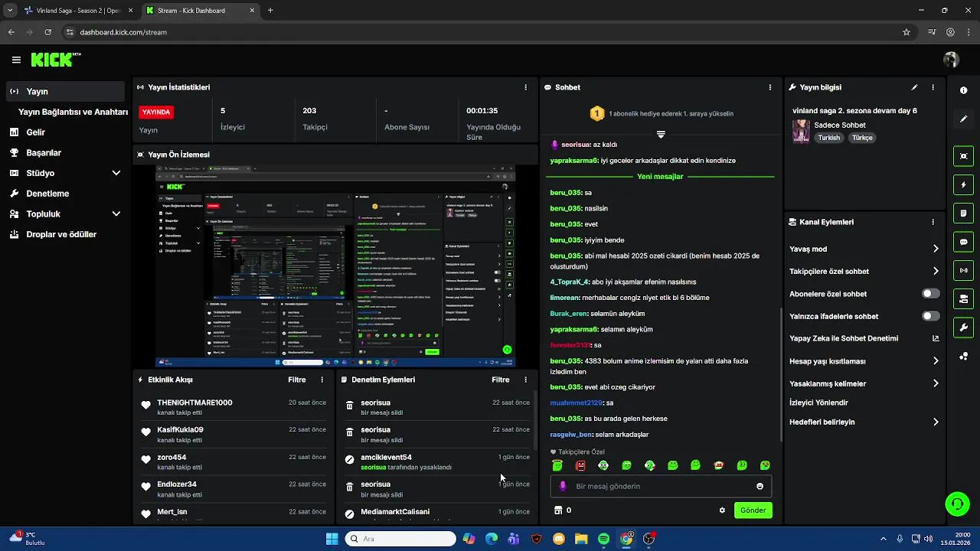The width and height of the screenshot is (980, 551).
Task: Click the pencil icon in the right sidebar
Action: [963, 119]
